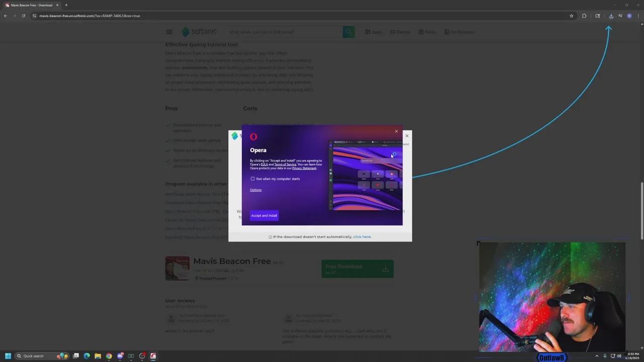The width and height of the screenshot is (644, 362).
Task: Click the volume icon in the system tray
Action: (619, 356)
